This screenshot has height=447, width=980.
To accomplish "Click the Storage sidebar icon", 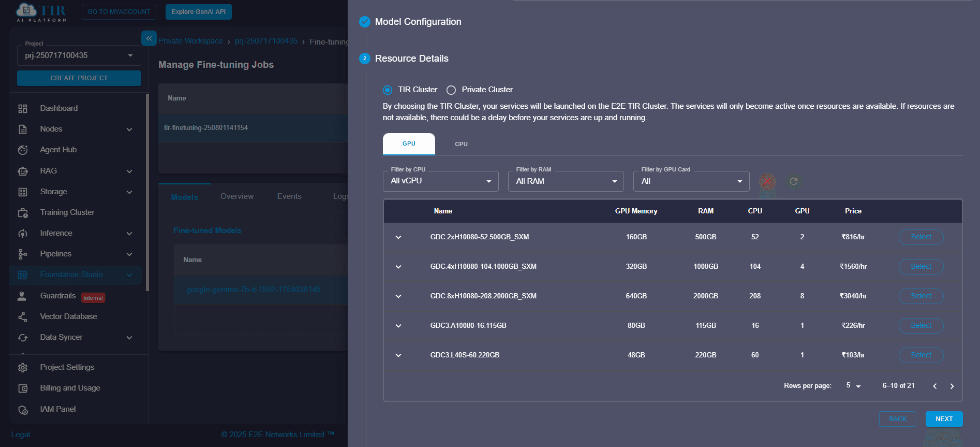I will pos(23,192).
